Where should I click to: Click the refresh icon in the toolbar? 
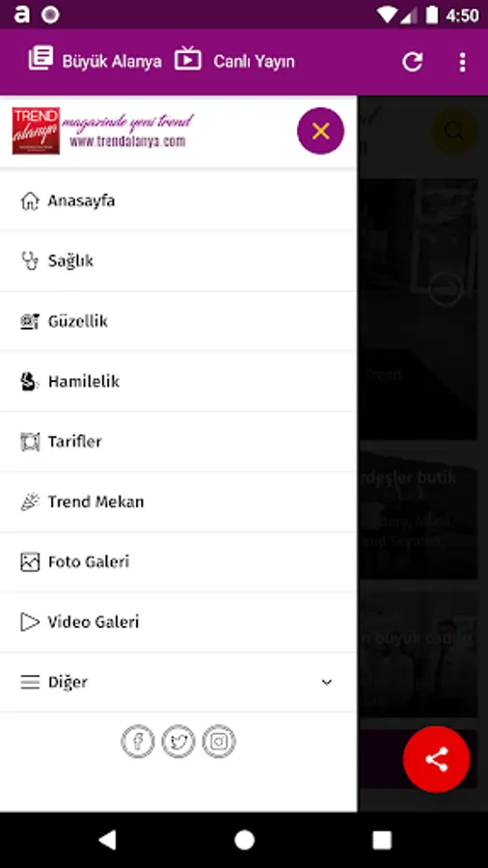413,62
